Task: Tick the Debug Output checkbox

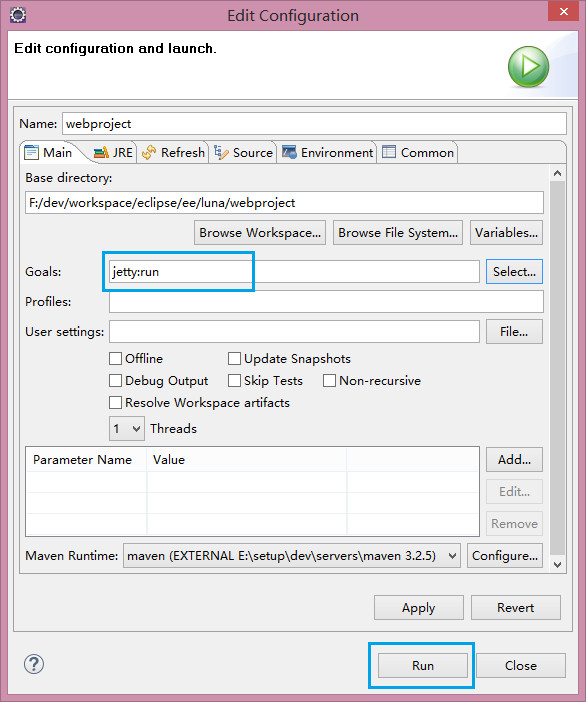Action: (x=115, y=381)
